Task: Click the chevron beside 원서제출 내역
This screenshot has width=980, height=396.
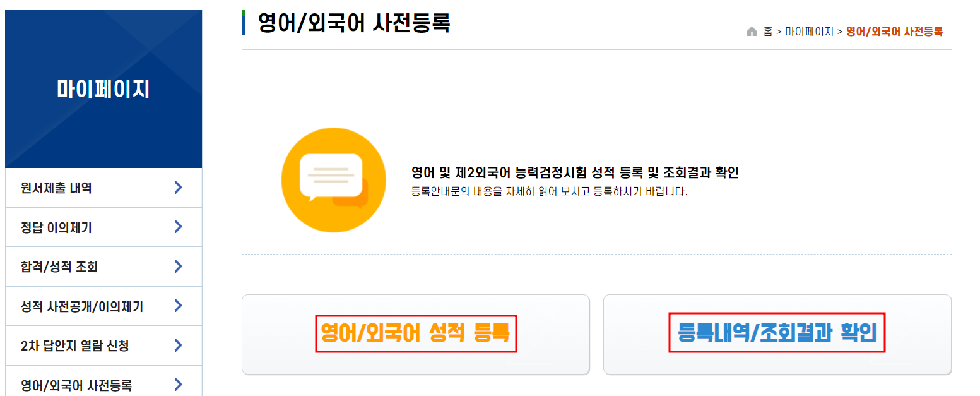Action: [179, 188]
